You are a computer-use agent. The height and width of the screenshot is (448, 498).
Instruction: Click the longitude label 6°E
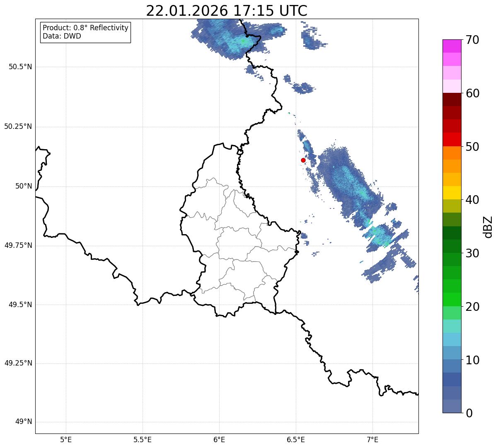pos(219,440)
